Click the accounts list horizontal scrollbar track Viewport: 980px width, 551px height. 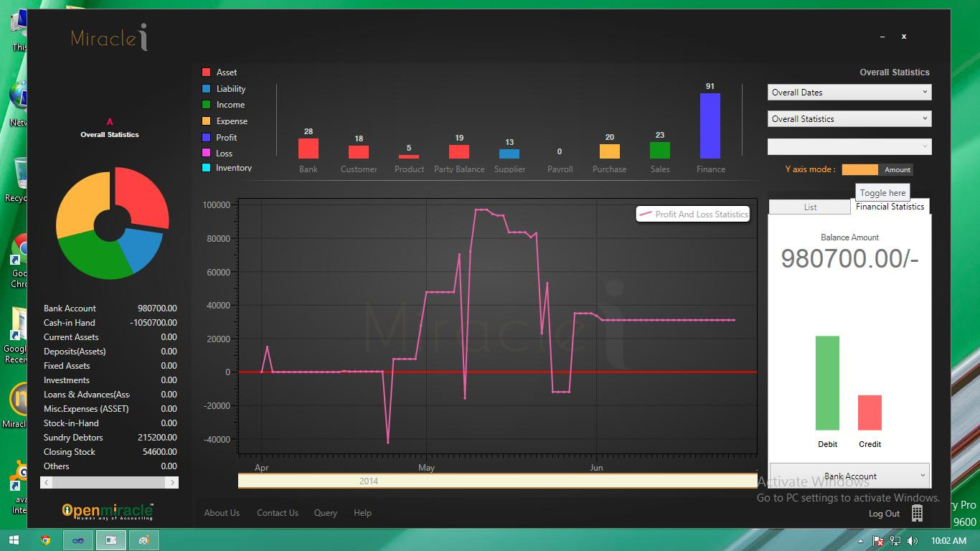pyautogui.click(x=110, y=483)
